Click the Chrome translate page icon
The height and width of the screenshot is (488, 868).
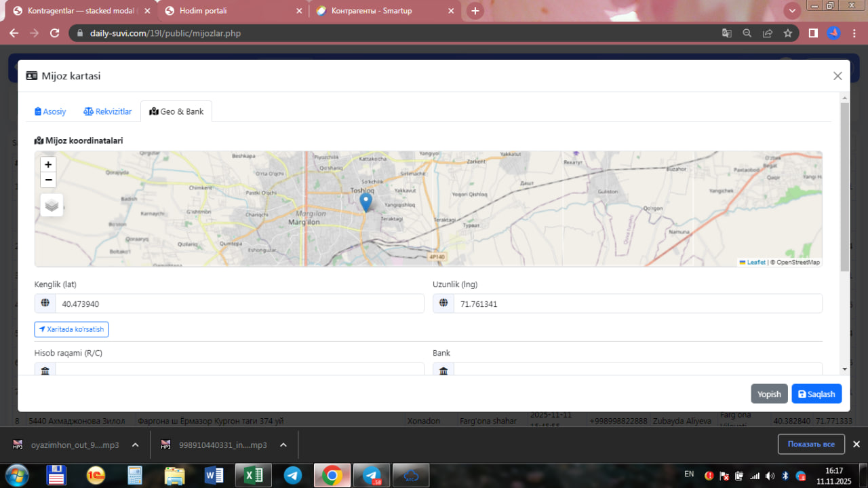(x=726, y=33)
